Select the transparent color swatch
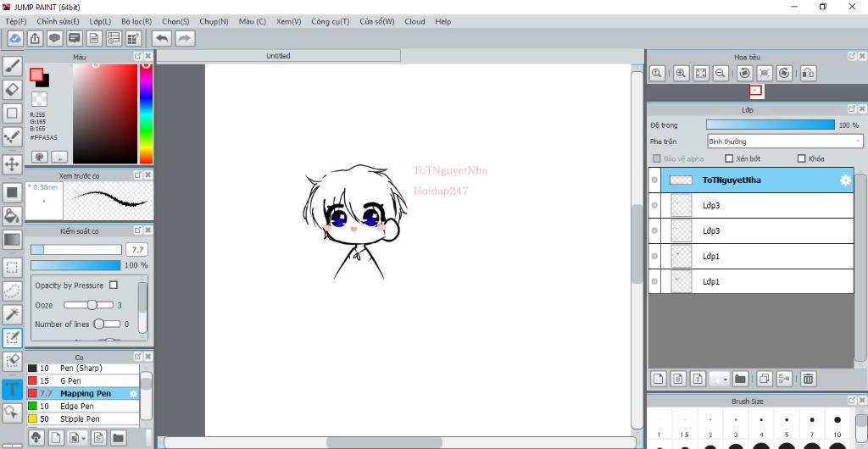 coord(39,99)
